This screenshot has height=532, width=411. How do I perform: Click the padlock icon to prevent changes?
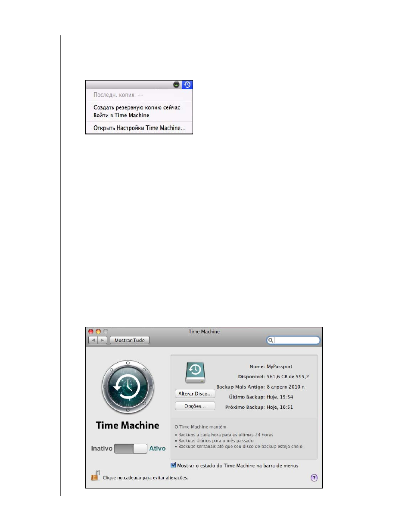95,476
